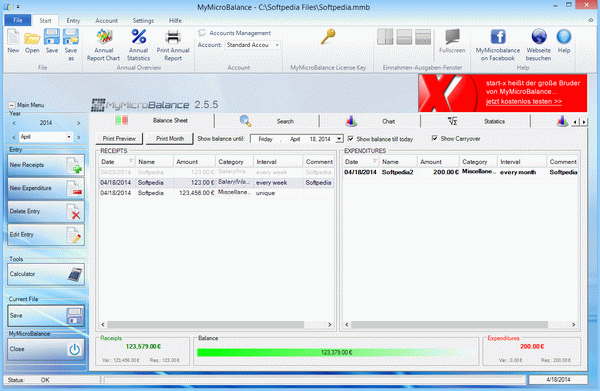
Task: Select the Softpedia2 expenditure row
Action: (461, 172)
